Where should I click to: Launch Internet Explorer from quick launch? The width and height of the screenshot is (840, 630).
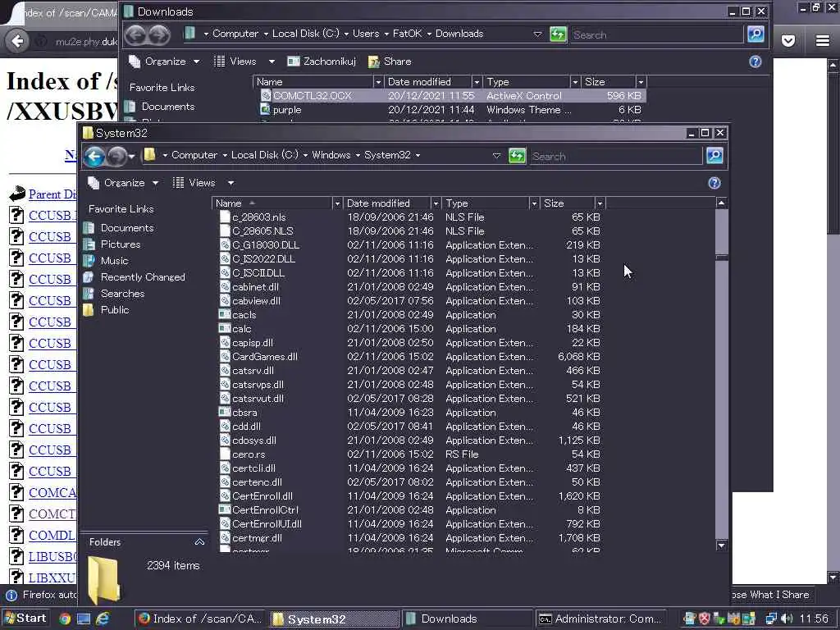pos(103,619)
